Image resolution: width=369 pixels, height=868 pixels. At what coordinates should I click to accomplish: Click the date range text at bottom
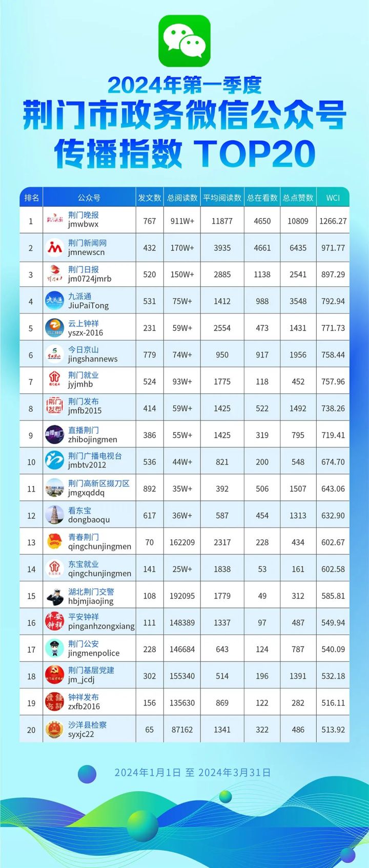coord(192,773)
